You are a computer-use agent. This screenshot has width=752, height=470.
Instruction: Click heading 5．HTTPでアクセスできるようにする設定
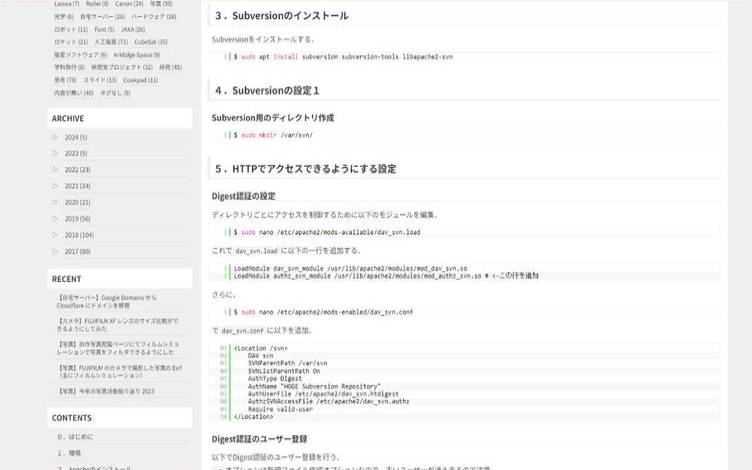(x=306, y=169)
